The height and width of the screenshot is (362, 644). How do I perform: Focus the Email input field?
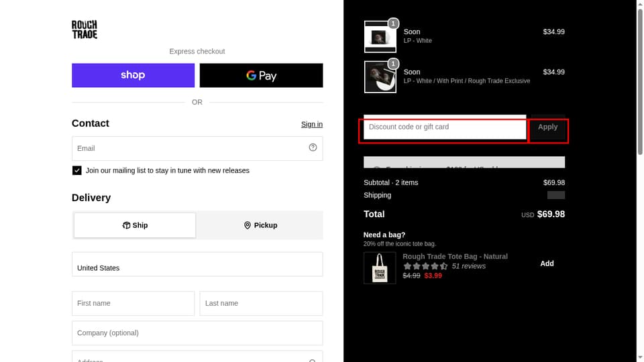point(197,148)
